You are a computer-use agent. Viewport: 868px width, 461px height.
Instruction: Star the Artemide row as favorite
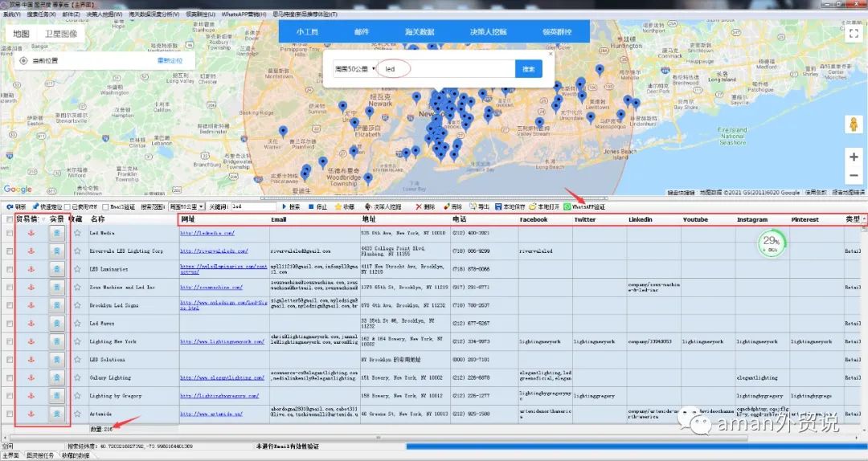coord(77,414)
